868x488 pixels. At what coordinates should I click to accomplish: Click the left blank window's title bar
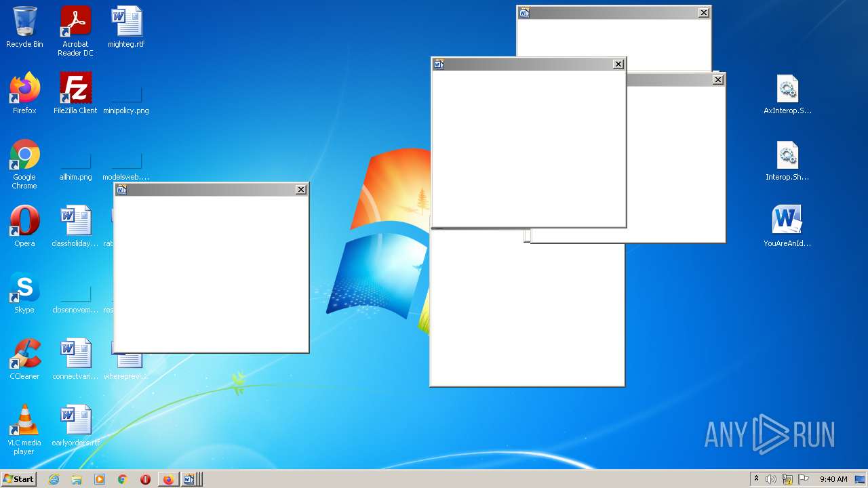click(x=212, y=190)
